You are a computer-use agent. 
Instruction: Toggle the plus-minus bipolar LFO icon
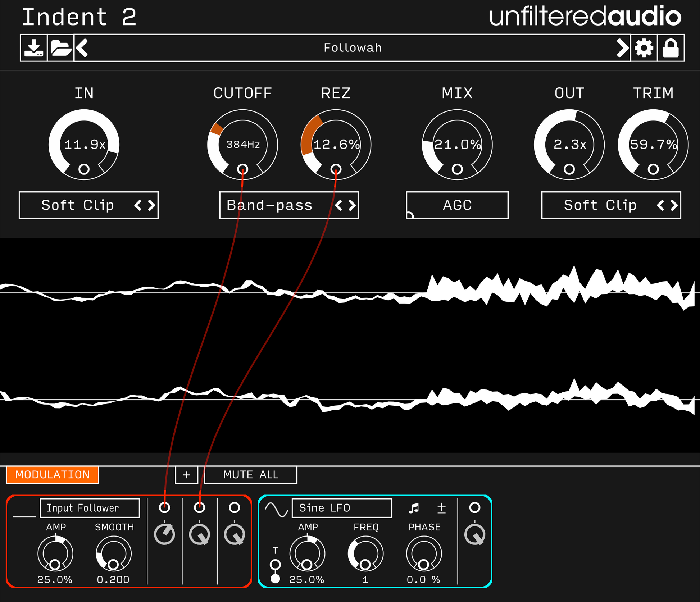[441, 508]
